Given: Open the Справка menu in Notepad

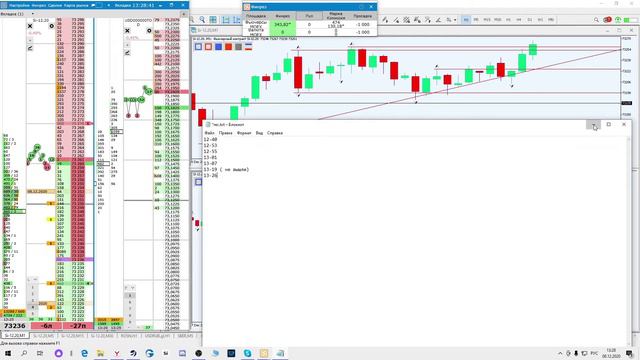Looking at the screenshot, I should pyautogui.click(x=275, y=133).
